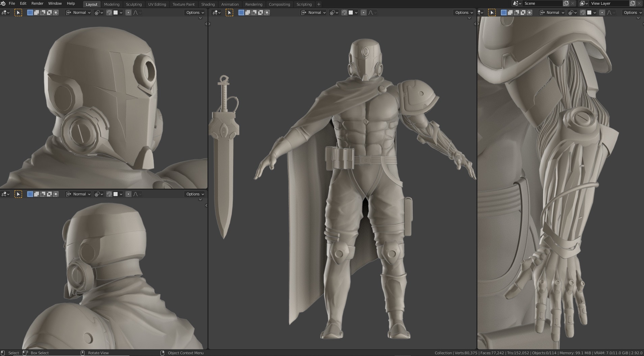Image resolution: width=644 pixels, height=356 pixels.
Task: Select the tweak arrow tool in center viewport
Action: coord(229,13)
